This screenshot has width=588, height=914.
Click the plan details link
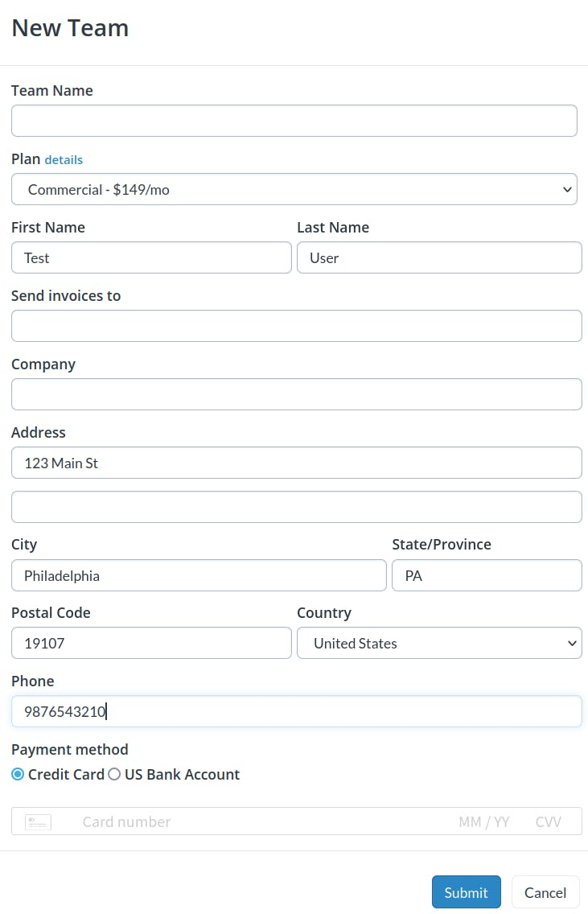[x=64, y=160]
